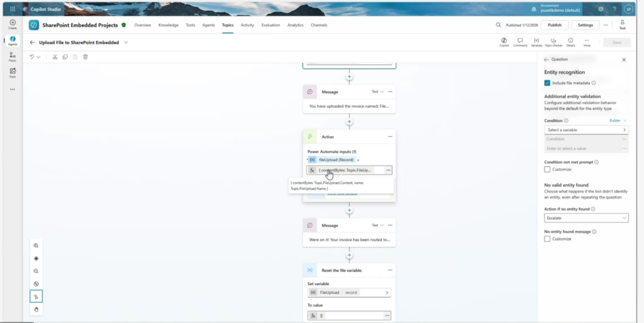Open Text dropdown on second Message node
The height and width of the screenshot is (323, 644).
(x=378, y=225)
